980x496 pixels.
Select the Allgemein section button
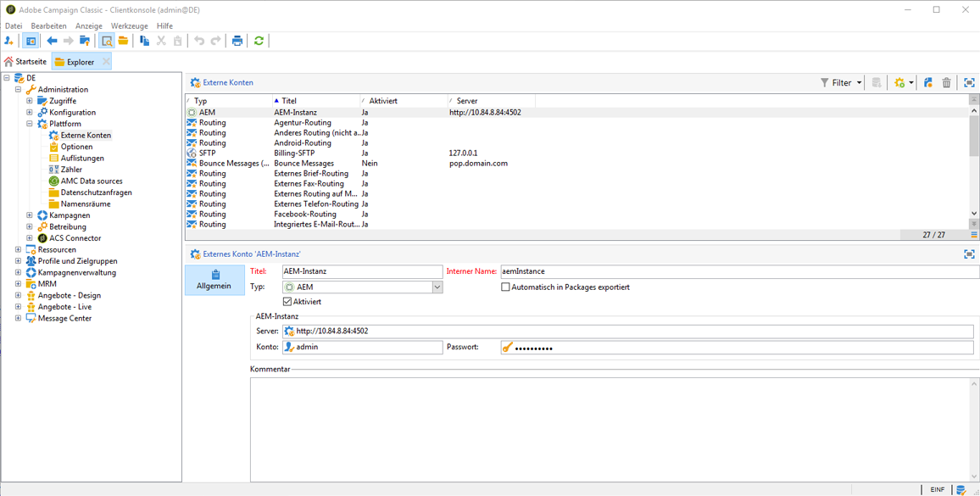pos(214,280)
